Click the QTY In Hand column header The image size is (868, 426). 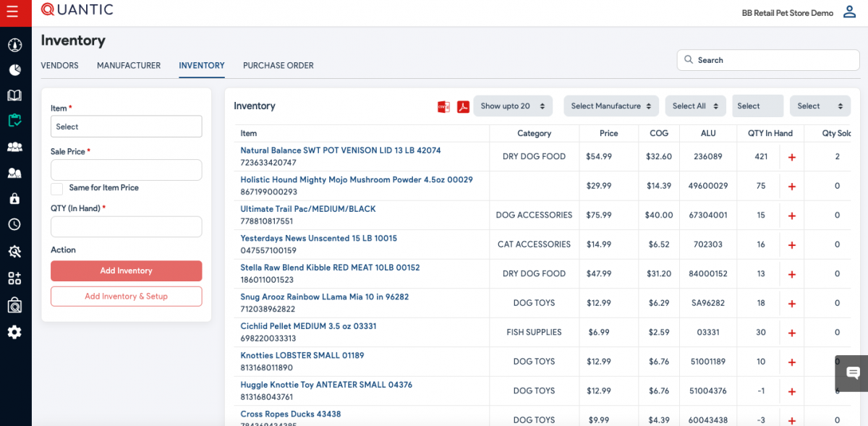tap(770, 133)
